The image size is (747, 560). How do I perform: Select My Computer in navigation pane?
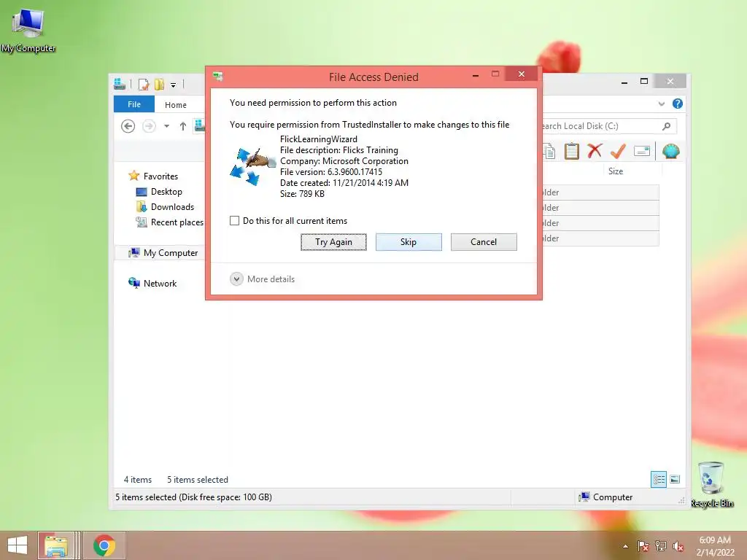tap(171, 253)
